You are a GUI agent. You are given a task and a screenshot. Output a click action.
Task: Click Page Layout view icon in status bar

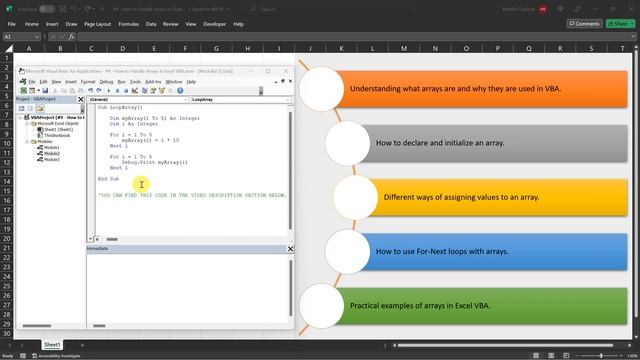[551, 356]
